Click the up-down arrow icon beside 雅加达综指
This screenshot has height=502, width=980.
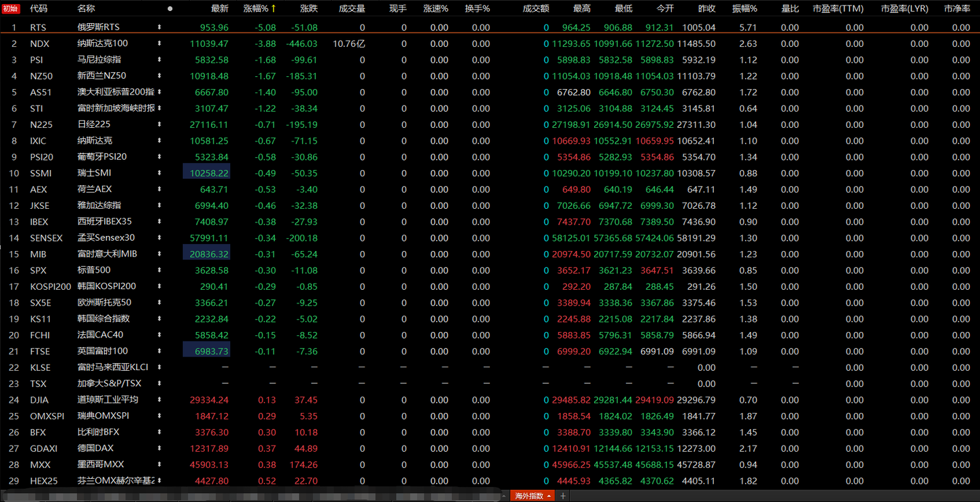coord(159,205)
